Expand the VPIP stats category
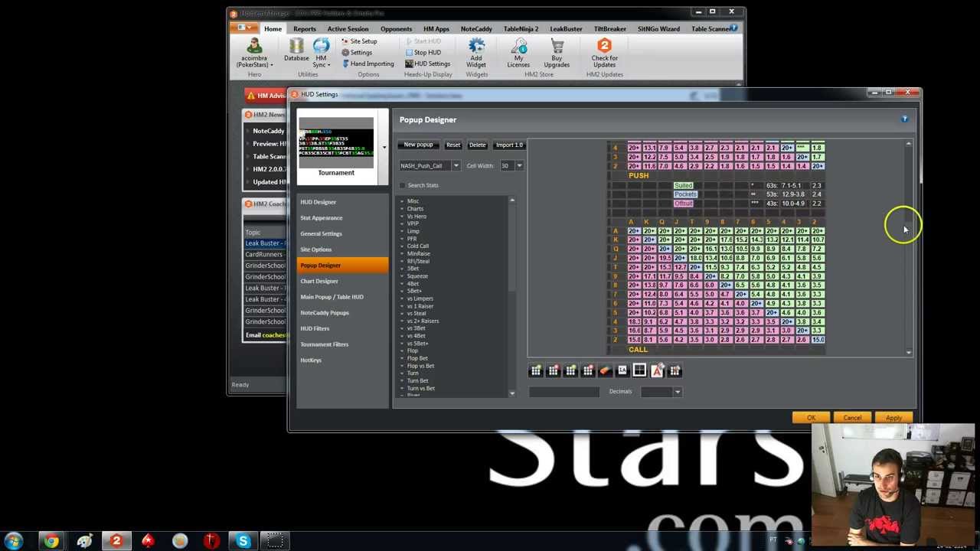 tap(402, 223)
